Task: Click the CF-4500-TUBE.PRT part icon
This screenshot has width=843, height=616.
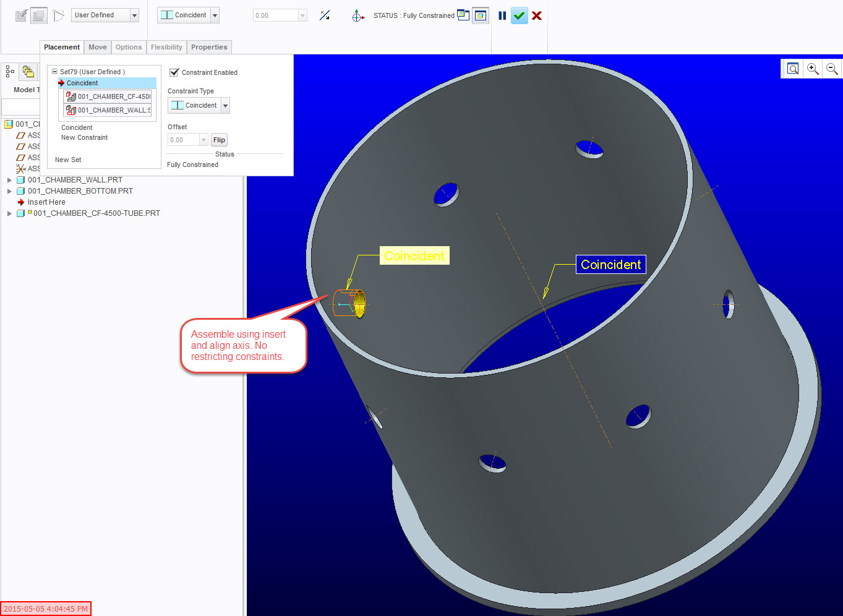Action: 20,213
